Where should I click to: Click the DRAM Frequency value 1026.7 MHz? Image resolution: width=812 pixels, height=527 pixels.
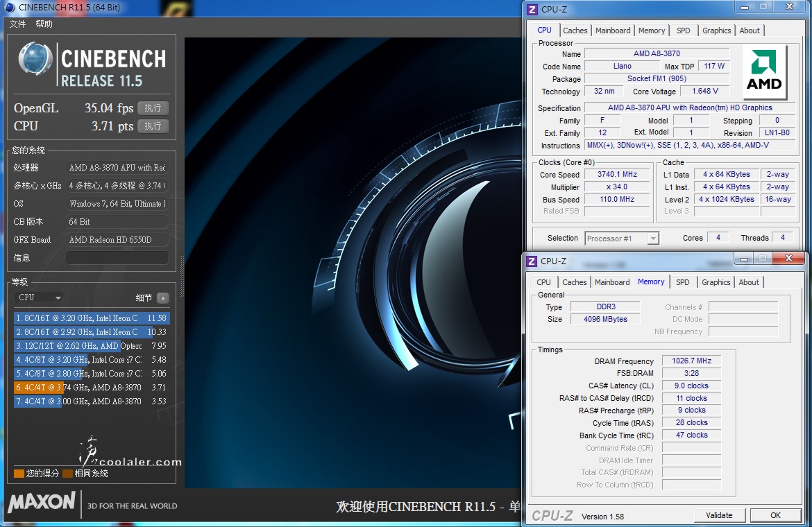pos(691,361)
